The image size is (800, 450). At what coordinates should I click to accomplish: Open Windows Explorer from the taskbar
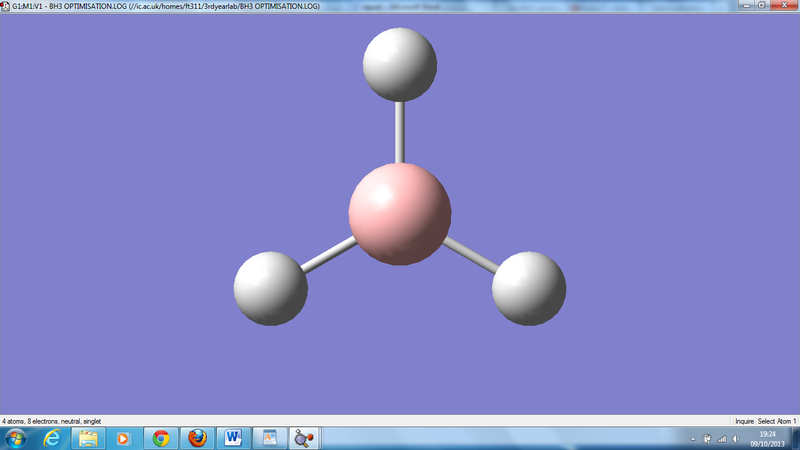coord(88,438)
